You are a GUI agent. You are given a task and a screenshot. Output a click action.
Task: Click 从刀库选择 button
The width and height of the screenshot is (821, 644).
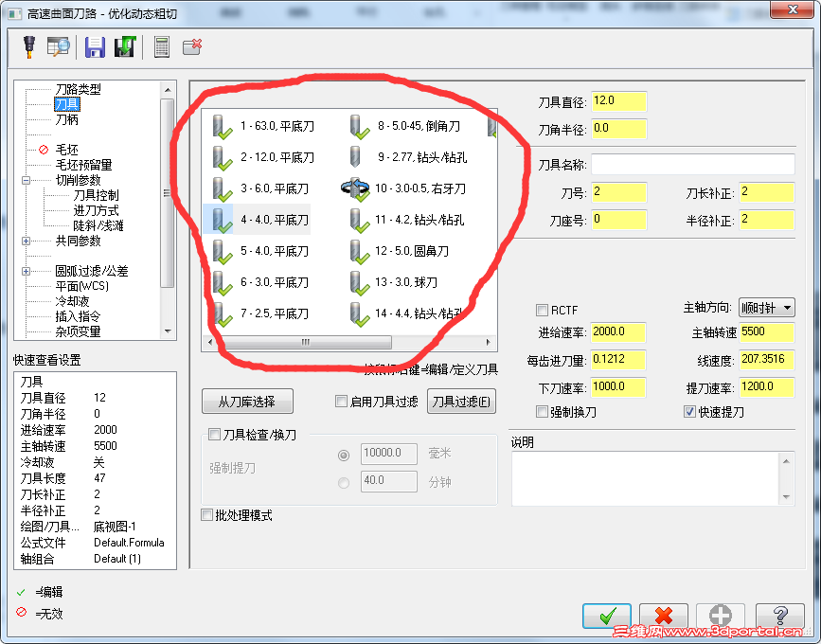pos(247,402)
